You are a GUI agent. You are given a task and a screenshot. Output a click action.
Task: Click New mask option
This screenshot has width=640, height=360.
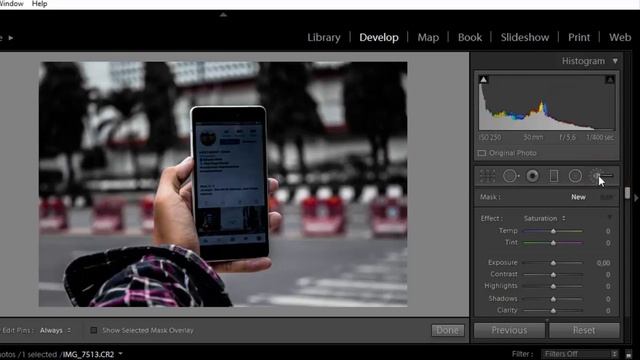tap(578, 197)
